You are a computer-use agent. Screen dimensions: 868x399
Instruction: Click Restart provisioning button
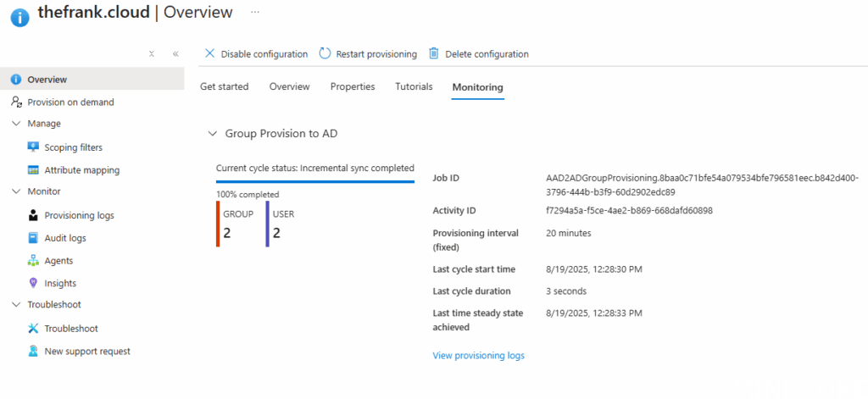pyautogui.click(x=368, y=54)
